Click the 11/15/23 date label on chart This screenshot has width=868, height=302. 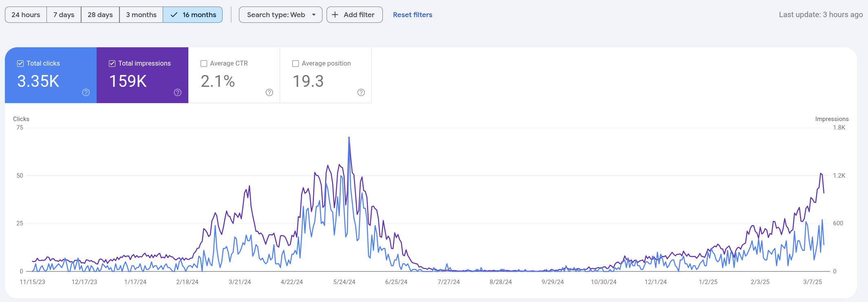33,282
